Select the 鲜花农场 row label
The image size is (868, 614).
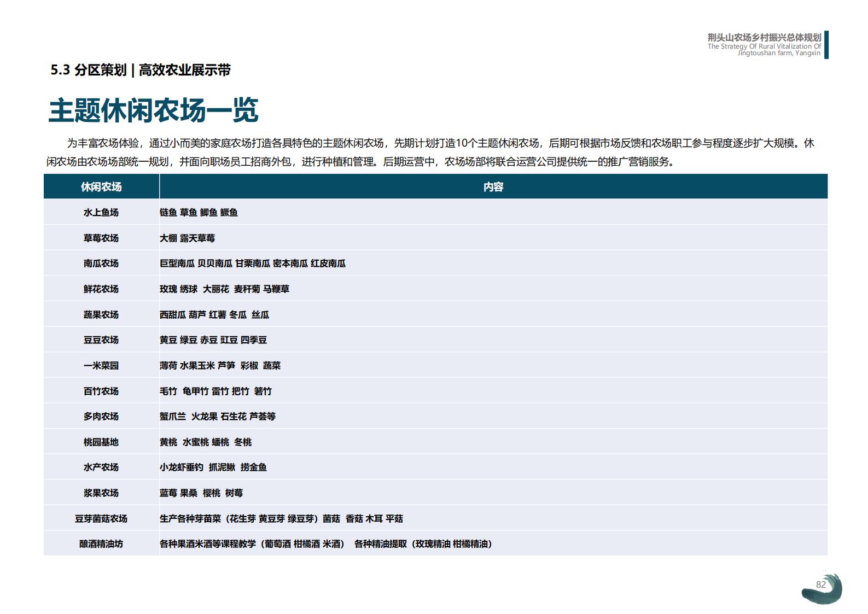click(x=101, y=289)
